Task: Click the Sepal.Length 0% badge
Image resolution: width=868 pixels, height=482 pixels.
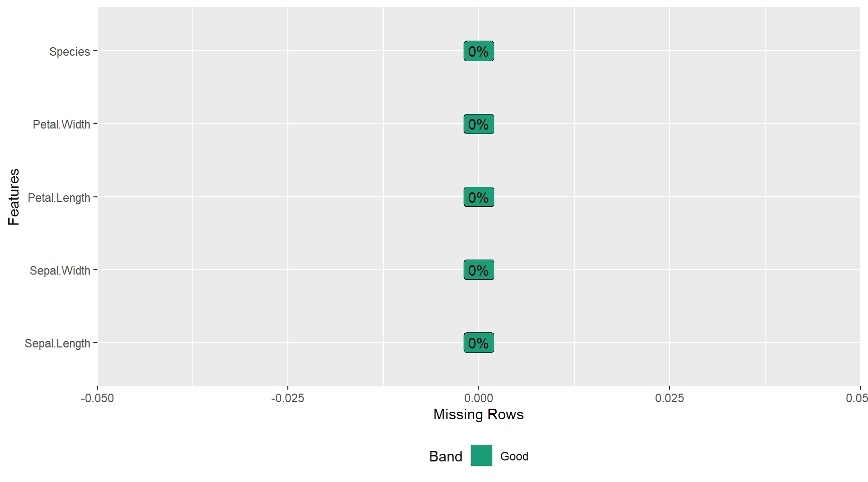Action: pyautogui.click(x=479, y=343)
